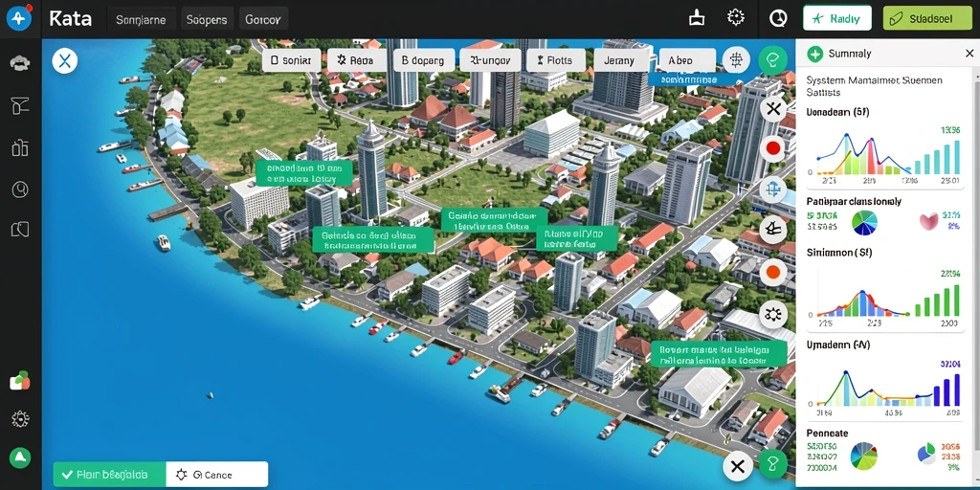This screenshot has width=980, height=490.
Task: Expand the Sobpens top bar item
Action: point(207,19)
